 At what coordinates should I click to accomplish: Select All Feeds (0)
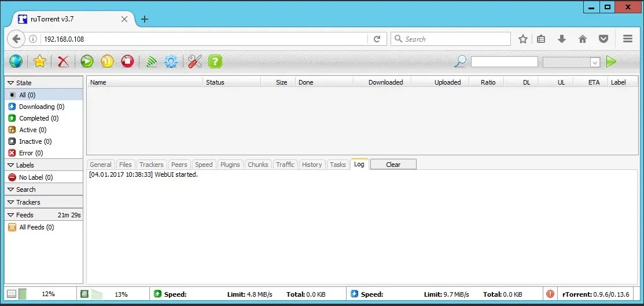[x=43, y=227]
